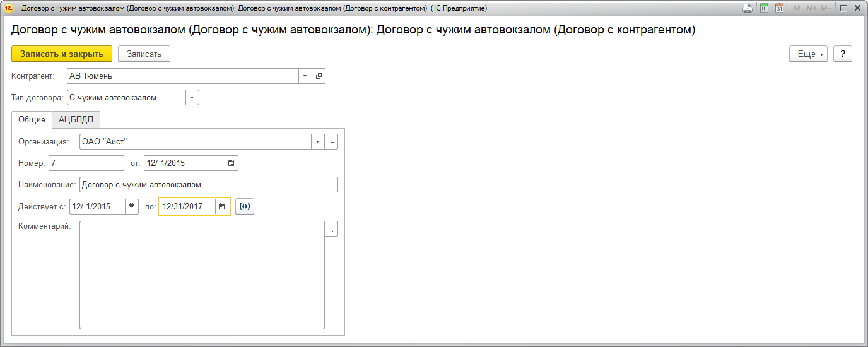Click the print icon in title bar
Image resolution: width=868 pixels, height=347 pixels.
click(x=748, y=8)
